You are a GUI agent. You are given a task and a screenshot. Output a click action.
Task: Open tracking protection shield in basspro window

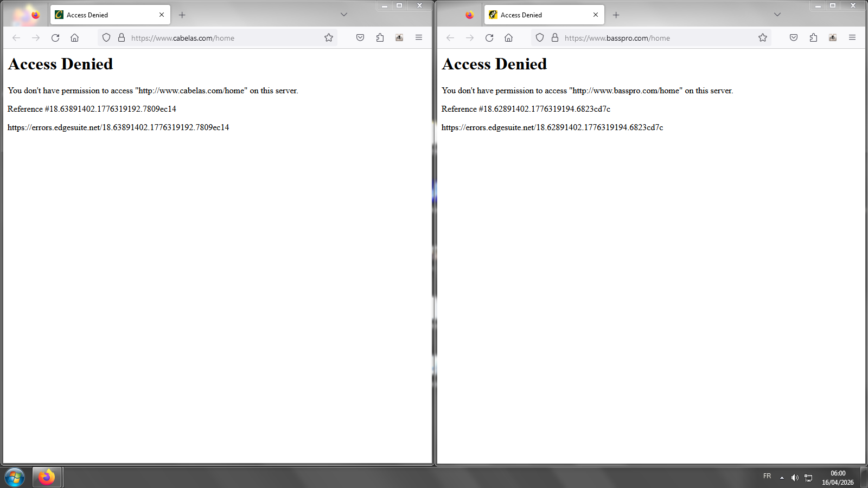click(x=540, y=38)
